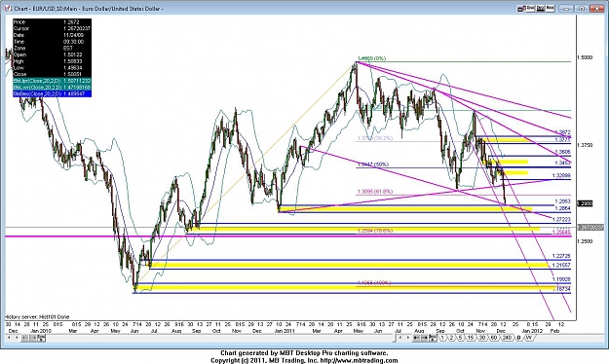Click the 1.27223 price level label
The width and height of the screenshot is (609, 364).
(x=561, y=219)
